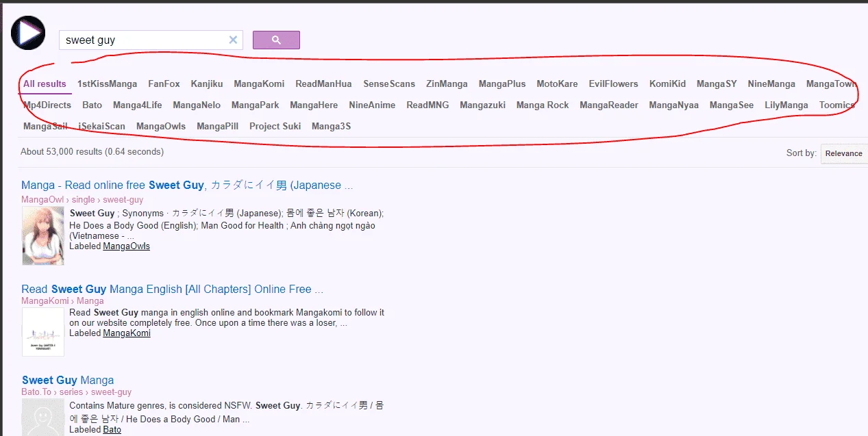
Task: Click the 'MangaKomi › Manga' breadcrumb
Action: click(62, 300)
